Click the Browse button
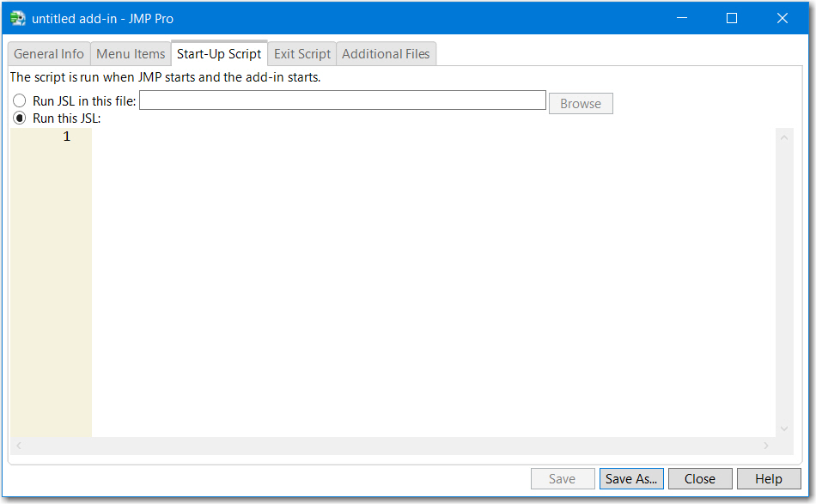The width and height of the screenshot is (816, 504). (x=581, y=104)
